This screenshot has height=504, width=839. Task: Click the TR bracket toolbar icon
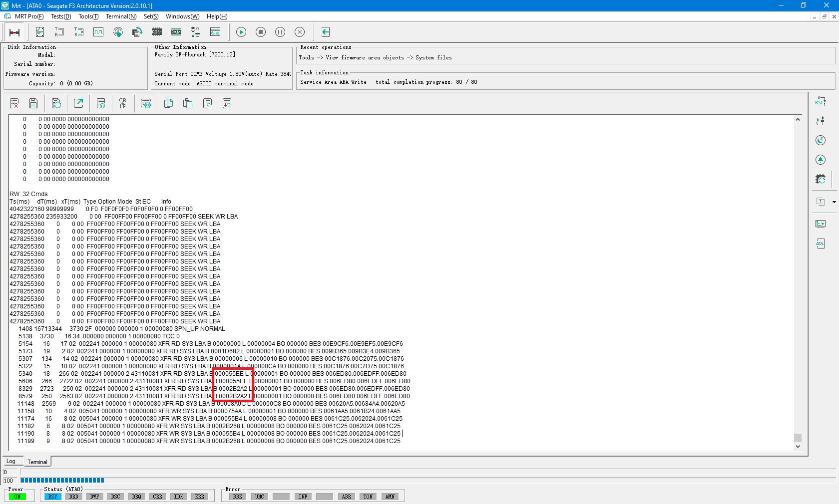pos(59,32)
